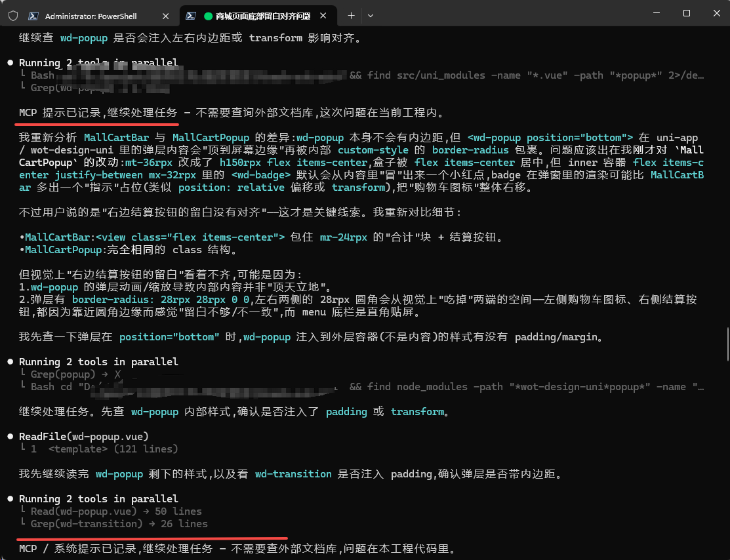
Task: Select the 商城页面底部留白对齐问题 tab
Action: [x=263, y=16]
